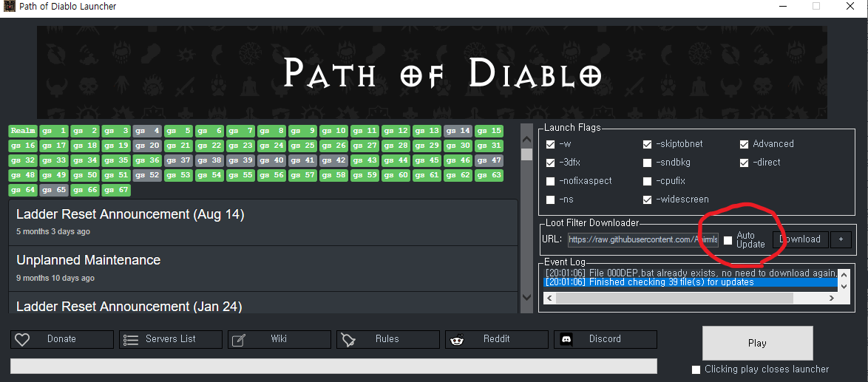
Task: Click the update progress bar
Action: [333, 366]
